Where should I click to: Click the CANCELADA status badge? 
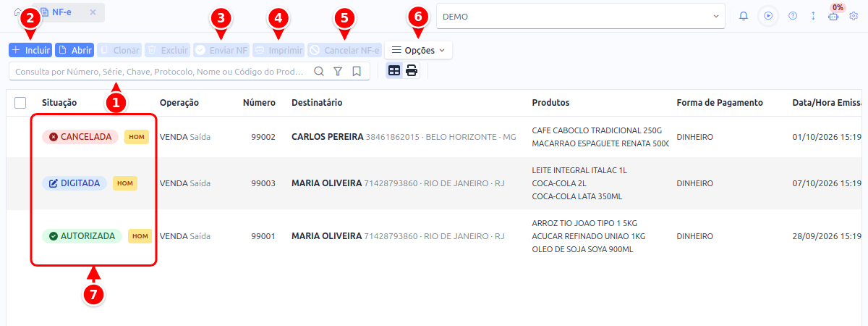point(80,137)
